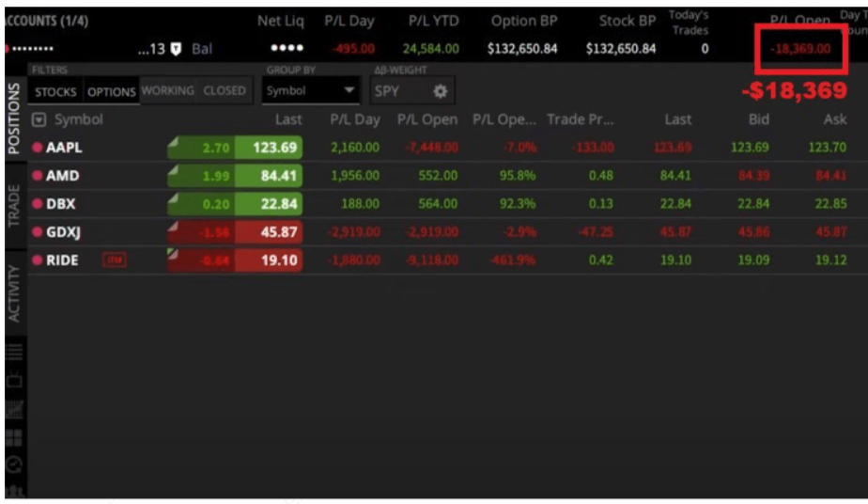868x504 pixels.
Task: Click GDXJ Bid price 45.86
Action: (753, 232)
